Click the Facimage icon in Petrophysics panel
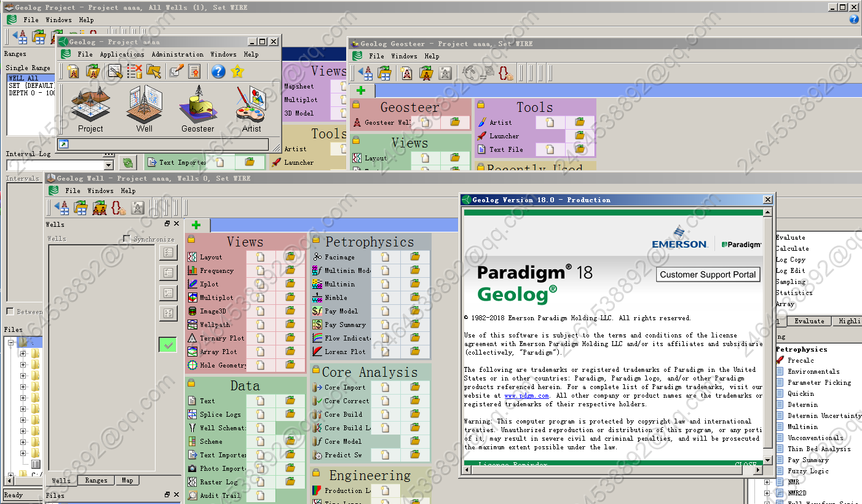This screenshot has height=504, width=862. [317, 257]
